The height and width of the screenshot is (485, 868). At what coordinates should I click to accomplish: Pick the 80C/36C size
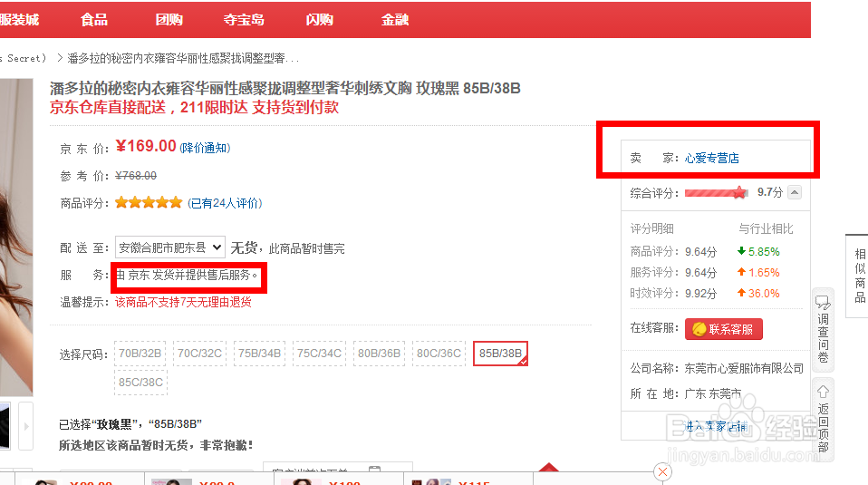[439, 354]
